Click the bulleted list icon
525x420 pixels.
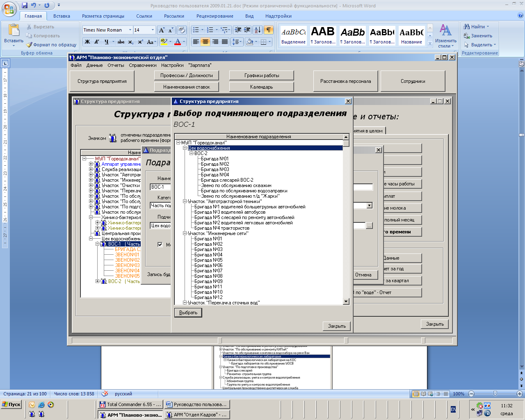pos(196,30)
